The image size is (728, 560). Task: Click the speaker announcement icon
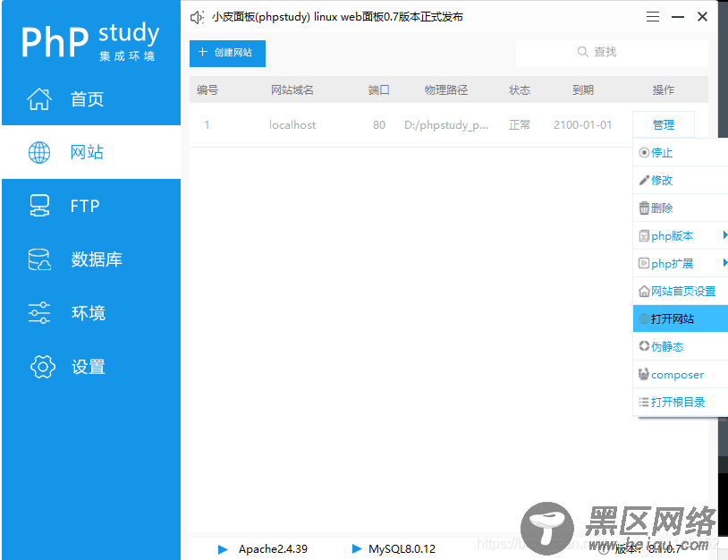coord(197,17)
